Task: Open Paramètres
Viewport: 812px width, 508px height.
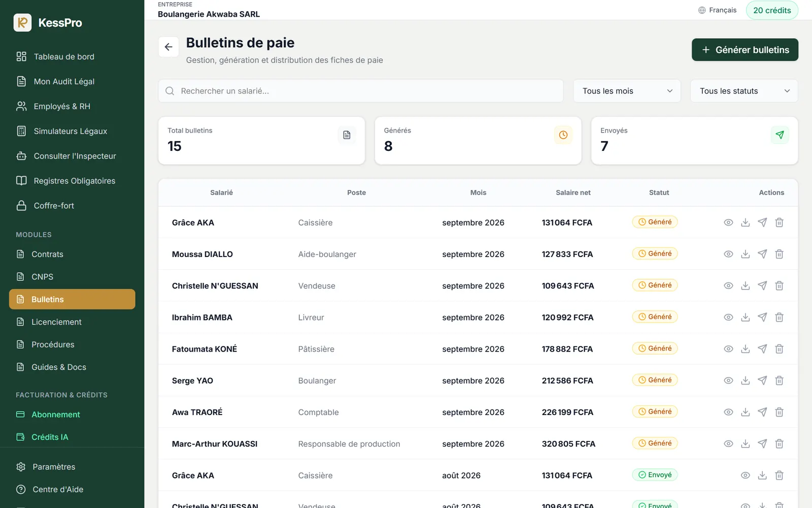Action: (x=72, y=467)
